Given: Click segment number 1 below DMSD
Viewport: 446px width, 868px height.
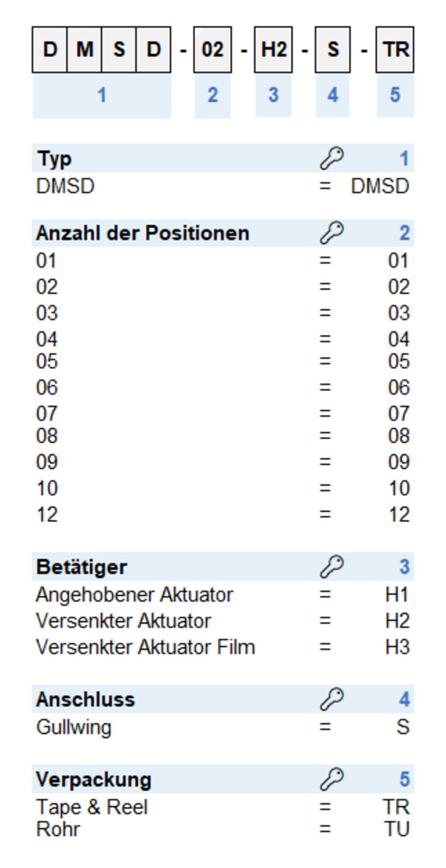Looking at the screenshot, I should coord(101,95).
